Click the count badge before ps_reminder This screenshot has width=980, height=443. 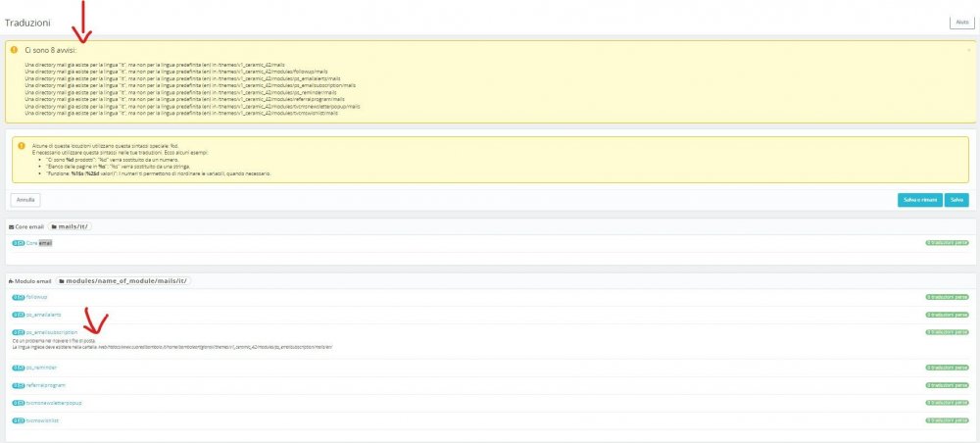(x=19, y=368)
